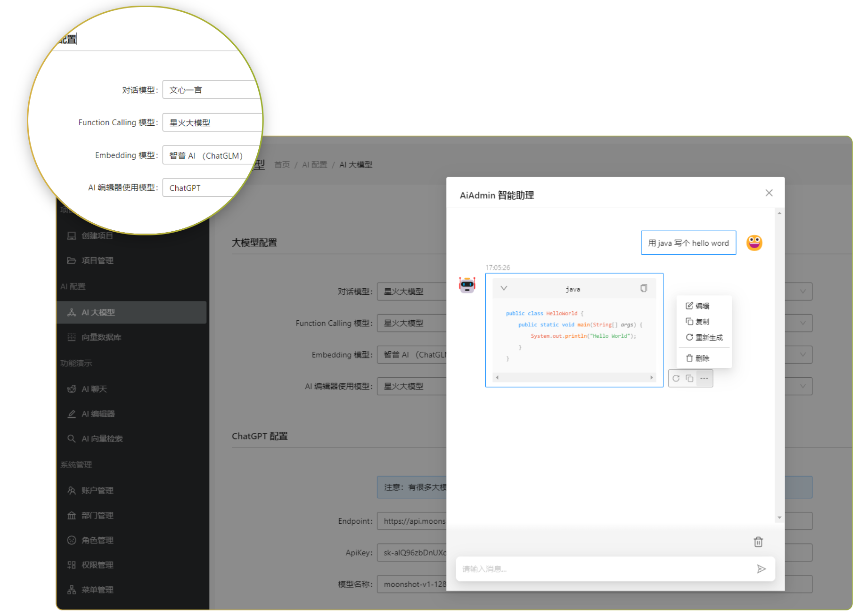Collapse the java code block chevron
The height and width of the screenshot is (616, 859).
point(504,288)
